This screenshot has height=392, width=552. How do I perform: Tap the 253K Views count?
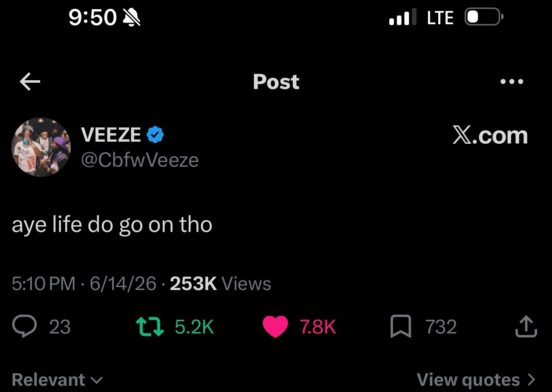coord(220,284)
